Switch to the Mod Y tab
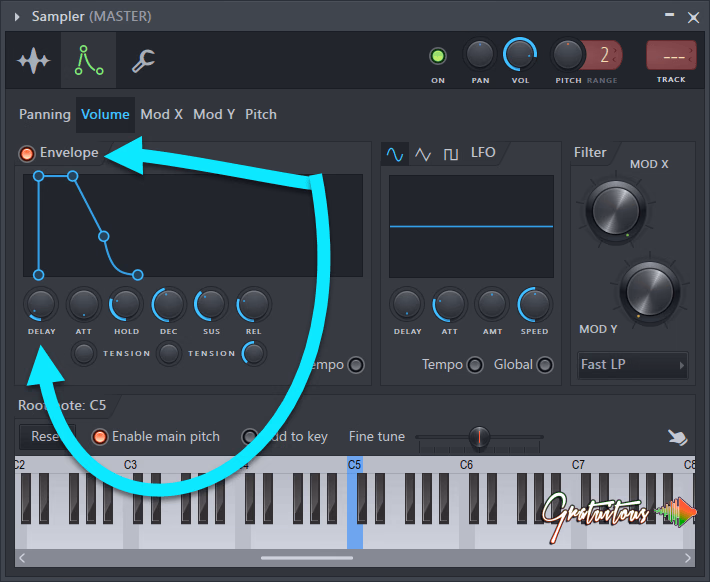The height and width of the screenshot is (582, 710). [x=214, y=114]
